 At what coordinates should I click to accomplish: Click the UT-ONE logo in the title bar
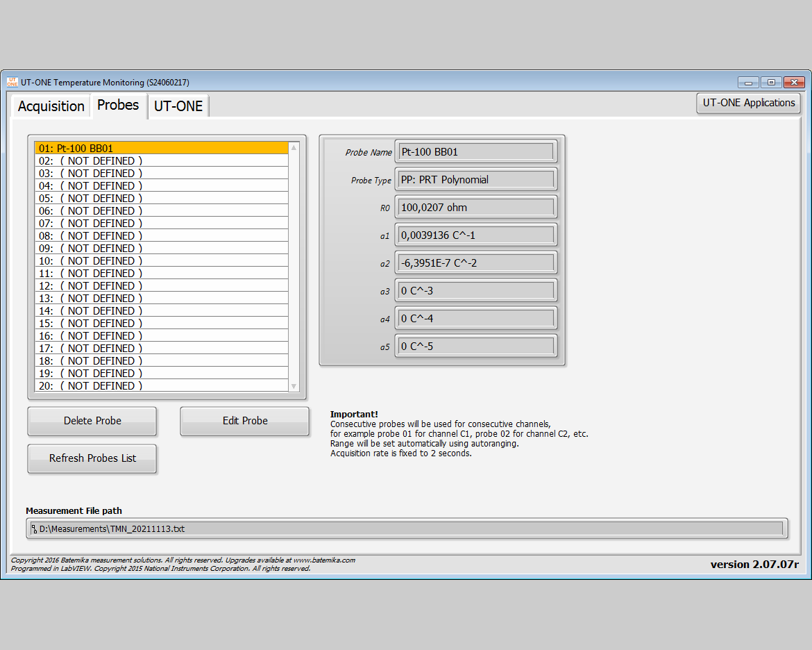point(13,82)
